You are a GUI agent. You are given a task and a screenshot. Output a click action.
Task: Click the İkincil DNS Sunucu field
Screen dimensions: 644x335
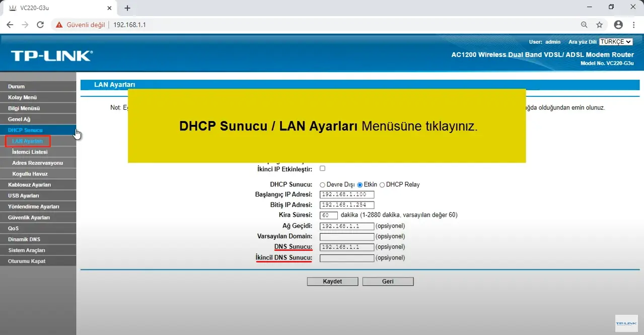point(347,258)
